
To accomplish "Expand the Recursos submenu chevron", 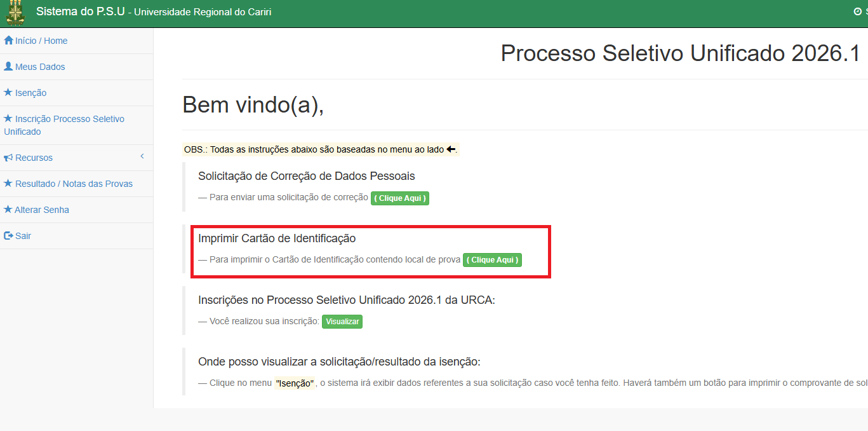I will pyautogui.click(x=142, y=156).
